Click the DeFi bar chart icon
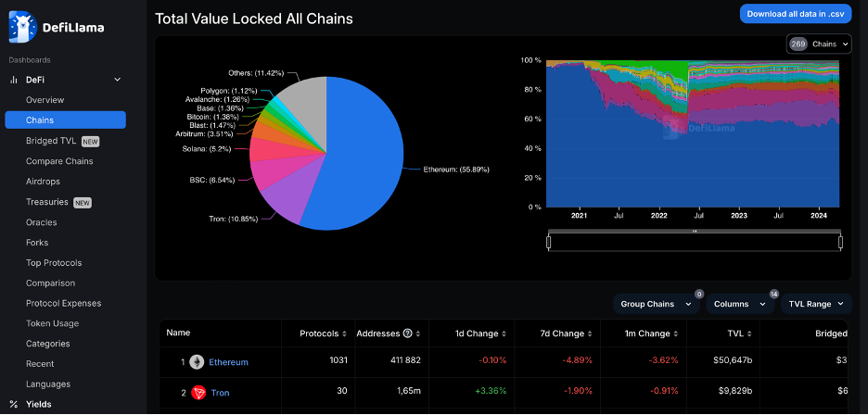 click(x=14, y=80)
